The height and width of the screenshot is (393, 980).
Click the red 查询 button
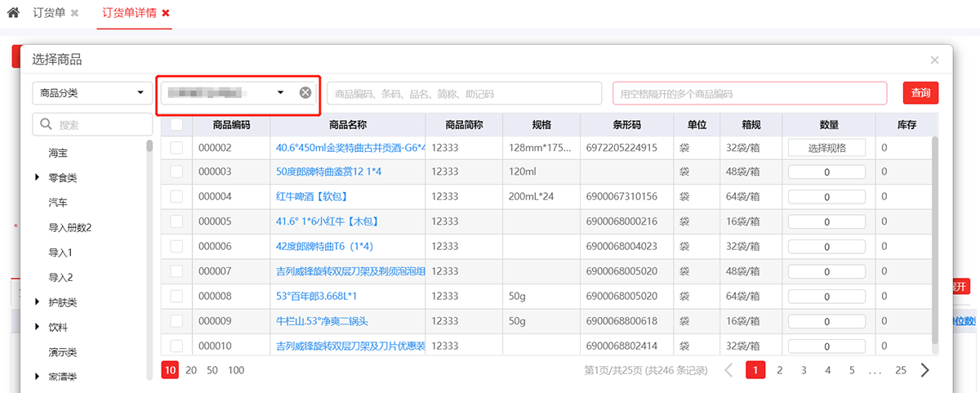920,93
